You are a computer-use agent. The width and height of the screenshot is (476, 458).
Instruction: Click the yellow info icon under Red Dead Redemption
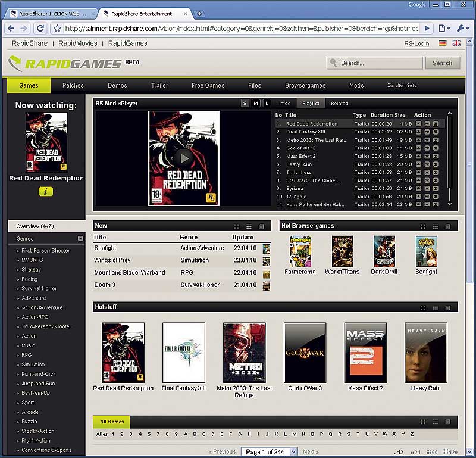pyautogui.click(x=46, y=191)
